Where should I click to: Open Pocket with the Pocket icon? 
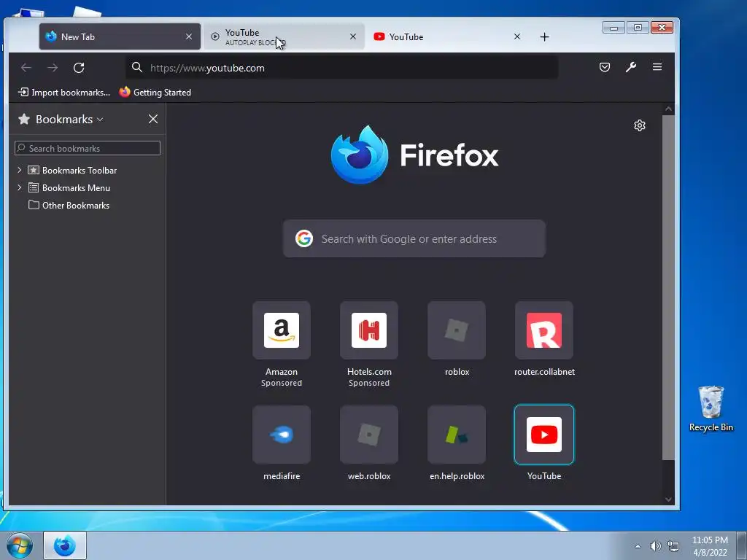click(x=605, y=67)
